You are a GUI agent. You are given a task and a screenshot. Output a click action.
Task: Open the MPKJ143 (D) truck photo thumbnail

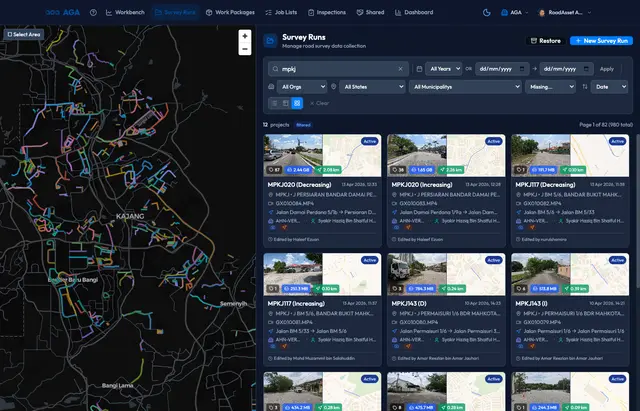[x=417, y=274]
